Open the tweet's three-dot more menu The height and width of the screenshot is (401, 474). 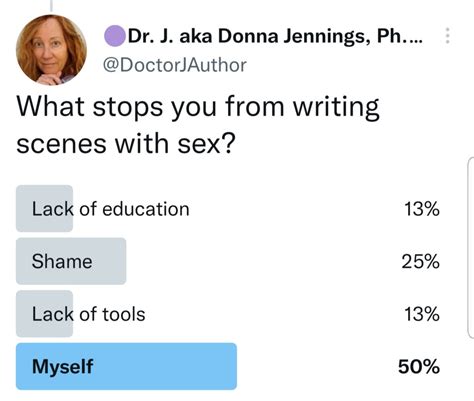448,36
